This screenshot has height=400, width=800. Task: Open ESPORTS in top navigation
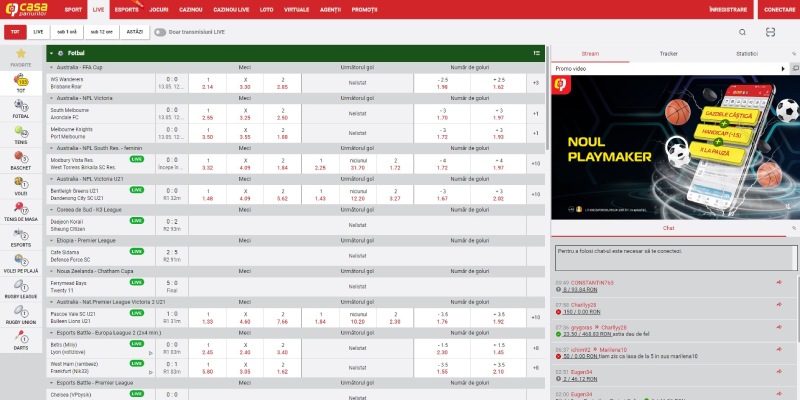[x=127, y=10]
